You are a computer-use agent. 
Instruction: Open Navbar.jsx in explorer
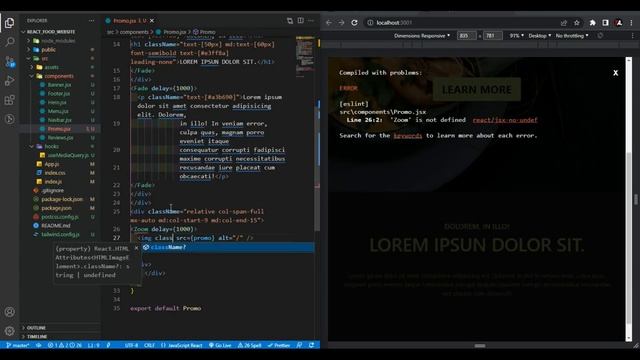pos(60,120)
